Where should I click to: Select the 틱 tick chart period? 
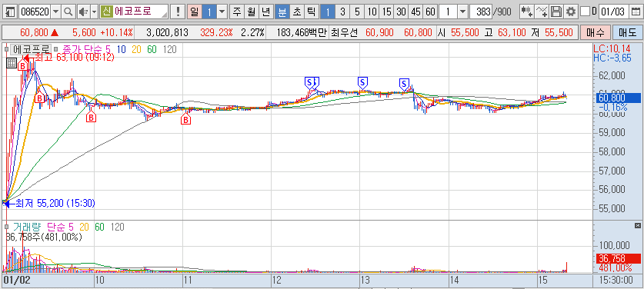tap(312, 12)
